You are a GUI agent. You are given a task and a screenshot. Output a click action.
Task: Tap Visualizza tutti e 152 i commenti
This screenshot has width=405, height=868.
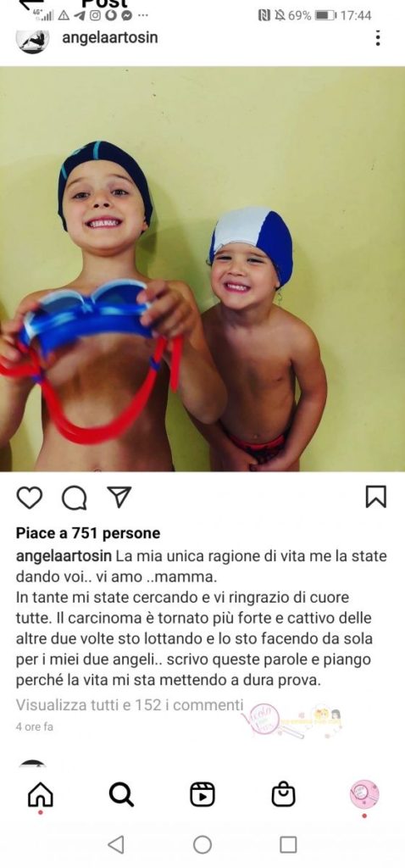coord(130,704)
